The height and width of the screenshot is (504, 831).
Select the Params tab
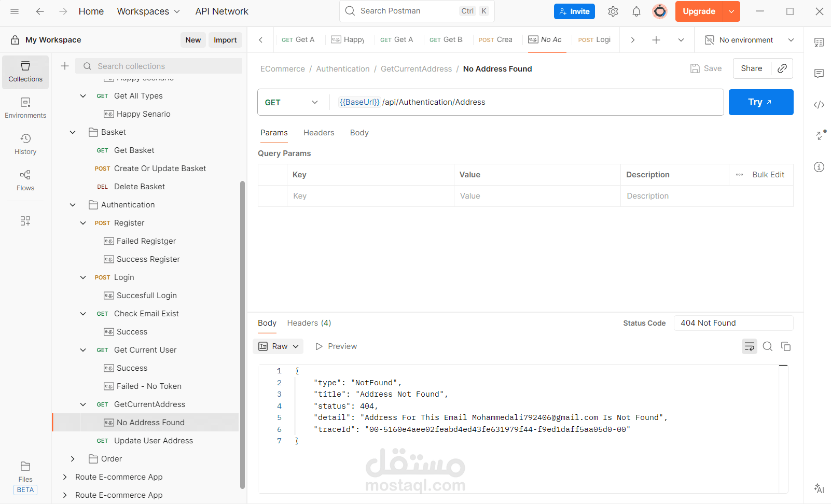pyautogui.click(x=274, y=133)
